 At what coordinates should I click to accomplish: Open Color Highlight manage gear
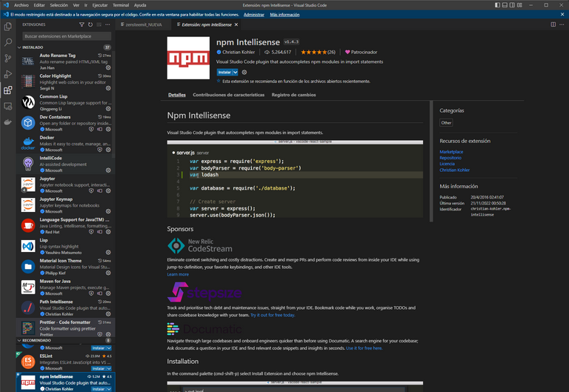[108, 88]
